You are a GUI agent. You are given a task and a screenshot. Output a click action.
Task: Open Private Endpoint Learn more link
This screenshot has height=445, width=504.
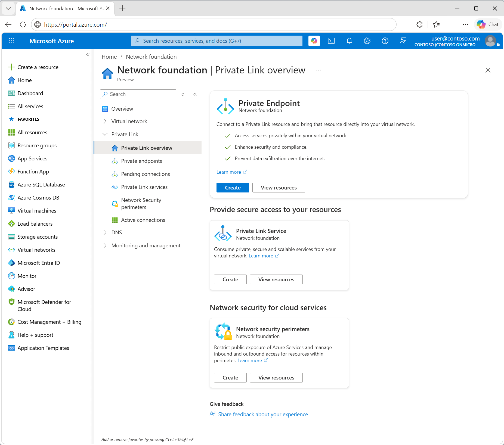click(x=232, y=172)
